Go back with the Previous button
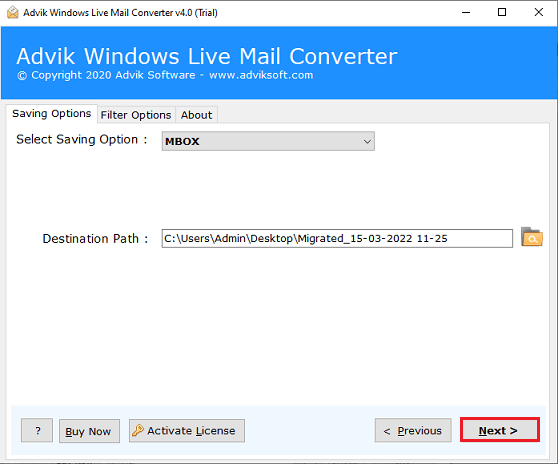The height and width of the screenshot is (464, 558). coord(413,431)
